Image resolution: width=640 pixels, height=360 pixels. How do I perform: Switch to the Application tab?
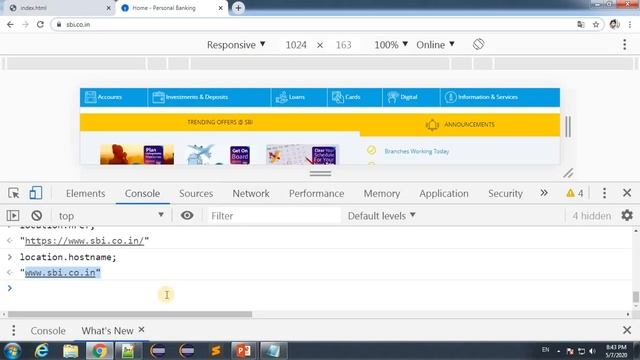click(x=444, y=193)
